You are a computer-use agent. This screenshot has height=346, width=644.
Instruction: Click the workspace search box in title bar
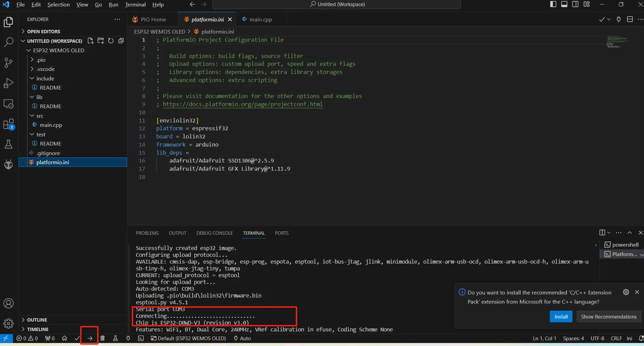click(x=337, y=4)
